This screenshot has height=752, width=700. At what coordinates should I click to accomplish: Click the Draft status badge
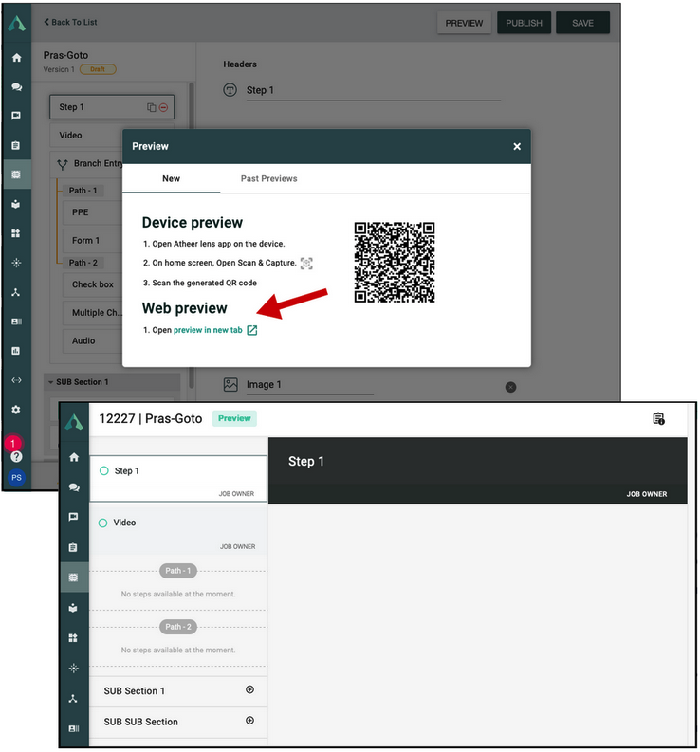(98, 69)
